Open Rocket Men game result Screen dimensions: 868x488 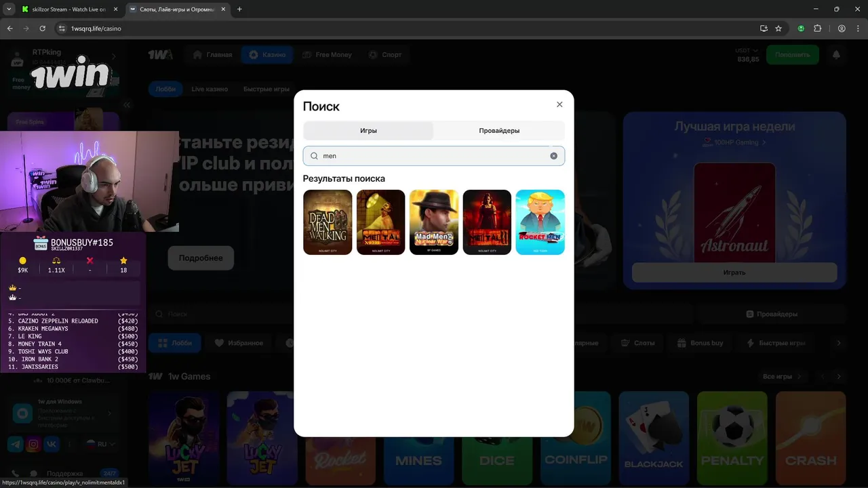click(540, 222)
